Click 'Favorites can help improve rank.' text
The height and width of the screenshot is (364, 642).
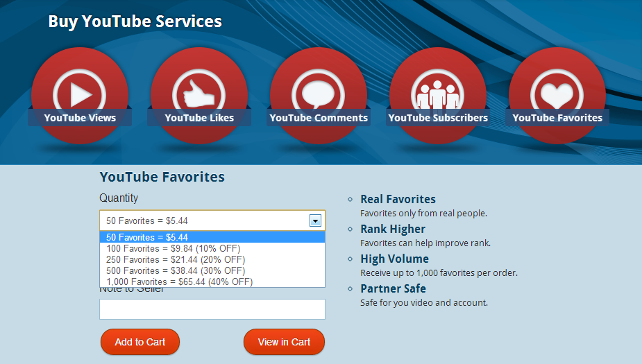(425, 243)
